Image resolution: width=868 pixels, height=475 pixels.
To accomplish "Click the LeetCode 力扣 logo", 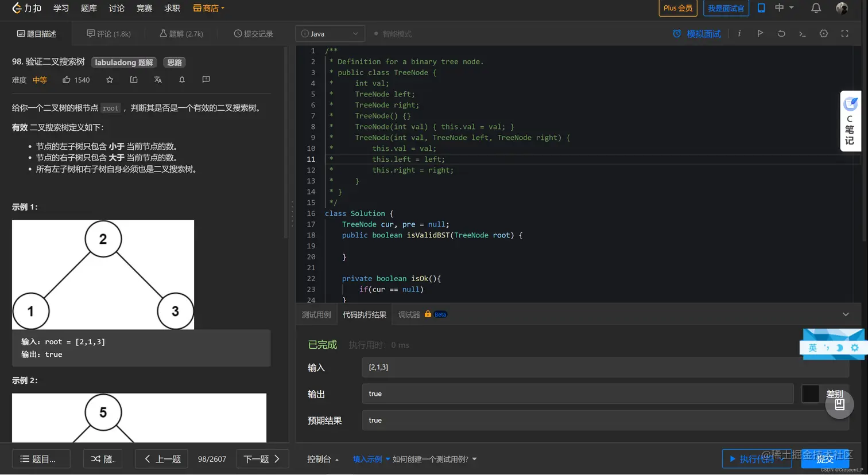I will (27, 8).
